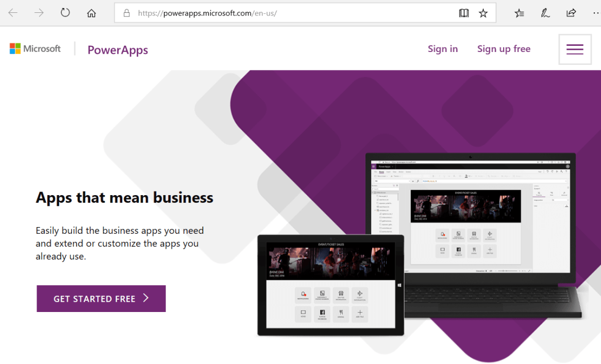
Task: Open the Notifications tile in the tablet app preview
Action: pos(303,295)
